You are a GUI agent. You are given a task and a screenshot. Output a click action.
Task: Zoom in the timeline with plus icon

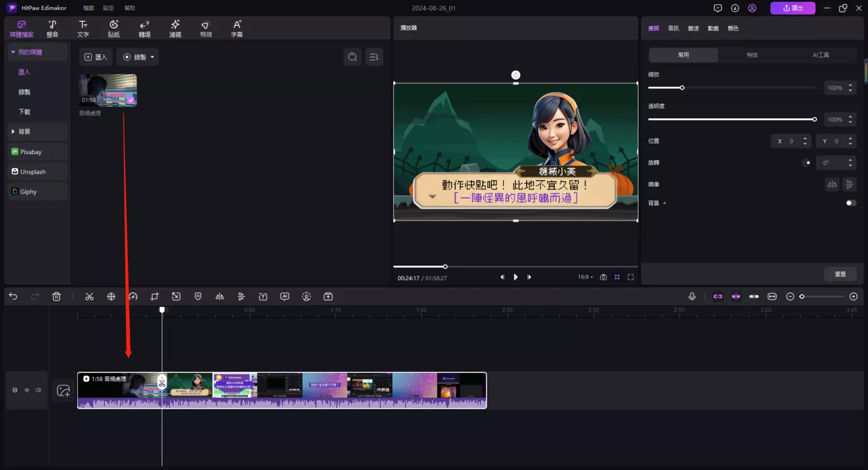[854, 296]
